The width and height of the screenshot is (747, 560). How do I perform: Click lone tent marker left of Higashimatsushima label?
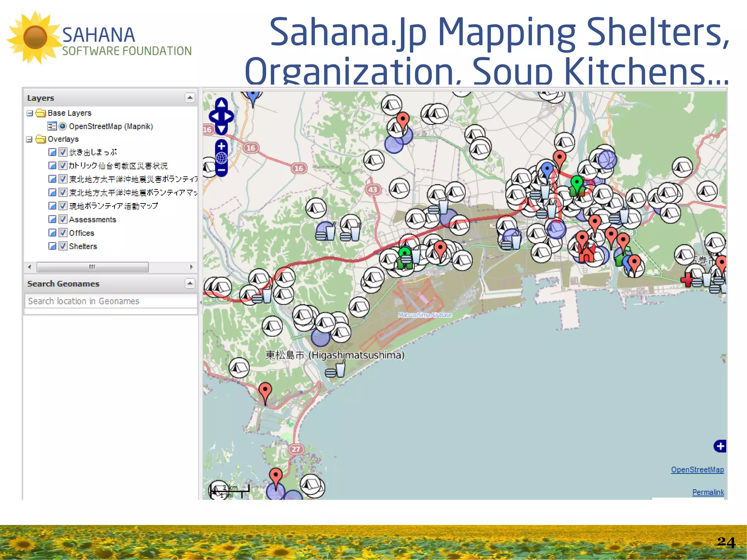click(x=239, y=368)
